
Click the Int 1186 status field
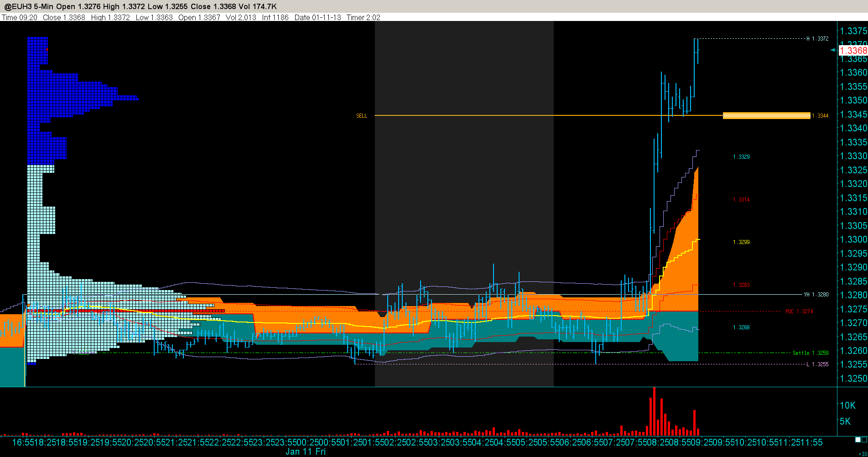pos(275,17)
